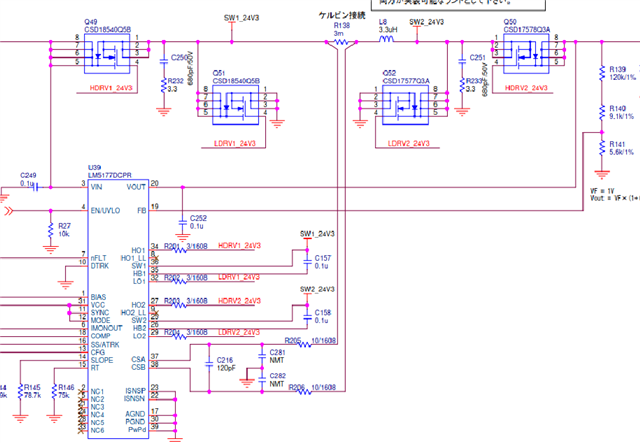640x443 pixels.
Task: Select the C249 0.1u capacitor symbol
Action: click(x=36, y=187)
